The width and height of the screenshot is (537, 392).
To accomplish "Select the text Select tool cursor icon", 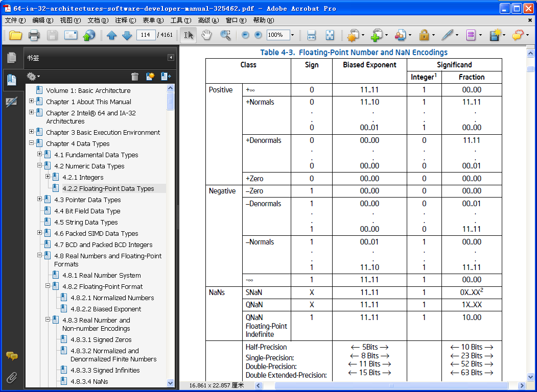I will tap(189, 35).
